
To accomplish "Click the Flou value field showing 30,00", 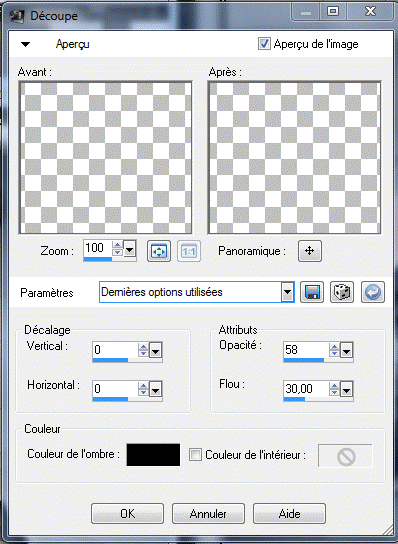I will coord(306,389).
